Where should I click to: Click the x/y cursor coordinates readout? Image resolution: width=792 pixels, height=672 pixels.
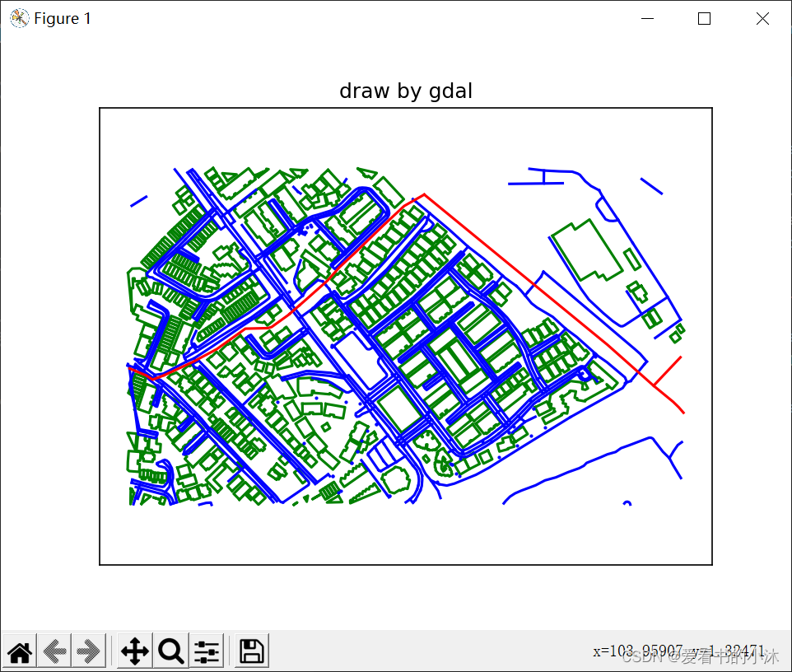[679, 651]
